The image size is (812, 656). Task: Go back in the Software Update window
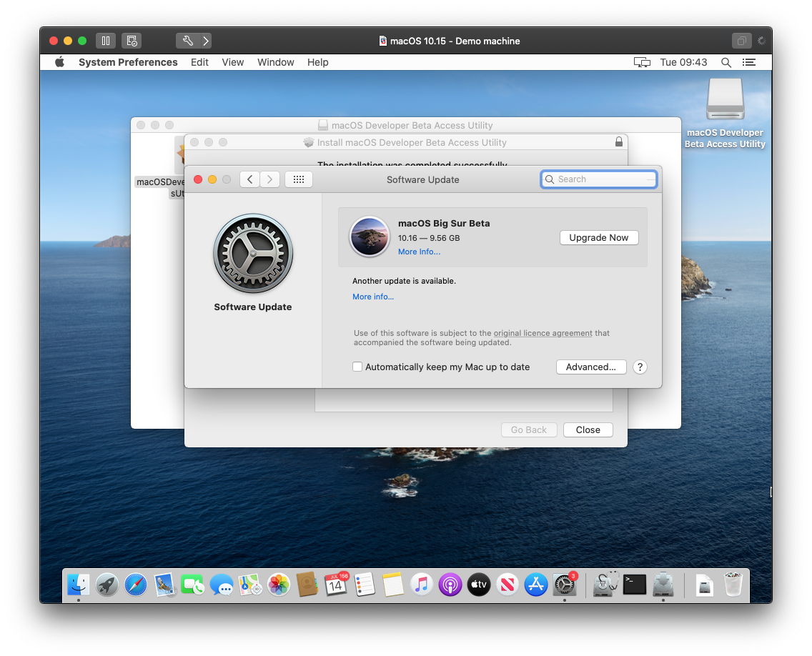tap(249, 179)
